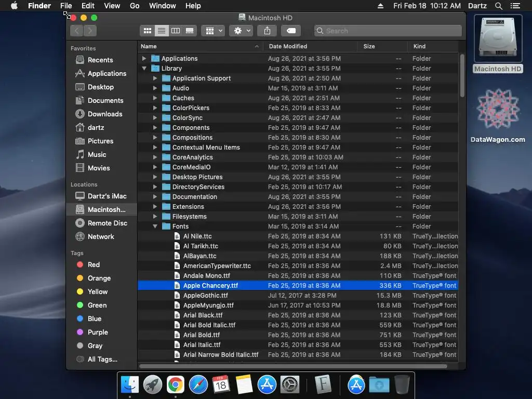Open the Window menu
Image resolution: width=532 pixels, height=399 pixels.
tap(163, 6)
